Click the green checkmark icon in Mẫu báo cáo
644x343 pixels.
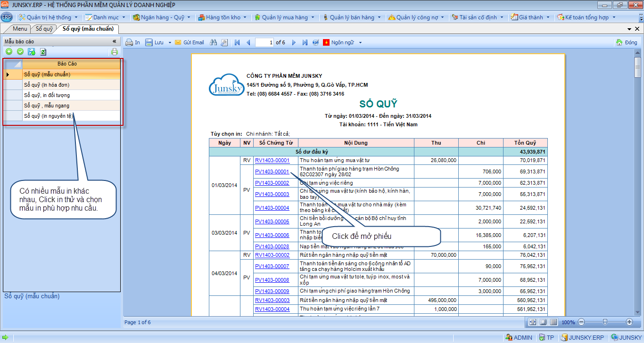20,52
